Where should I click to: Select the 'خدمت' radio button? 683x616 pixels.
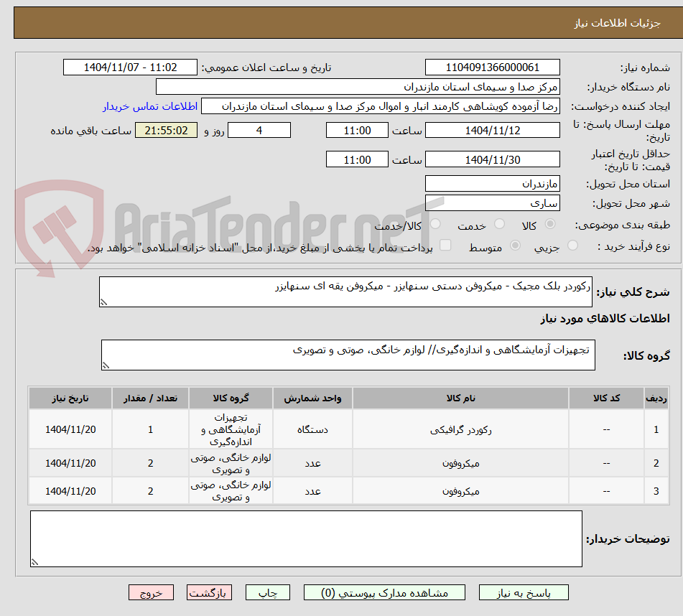[x=499, y=224]
